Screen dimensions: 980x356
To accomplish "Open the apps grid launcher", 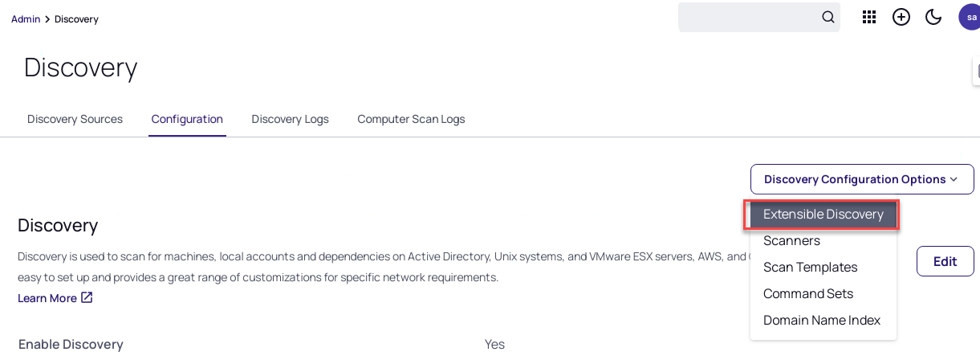I will (x=868, y=17).
